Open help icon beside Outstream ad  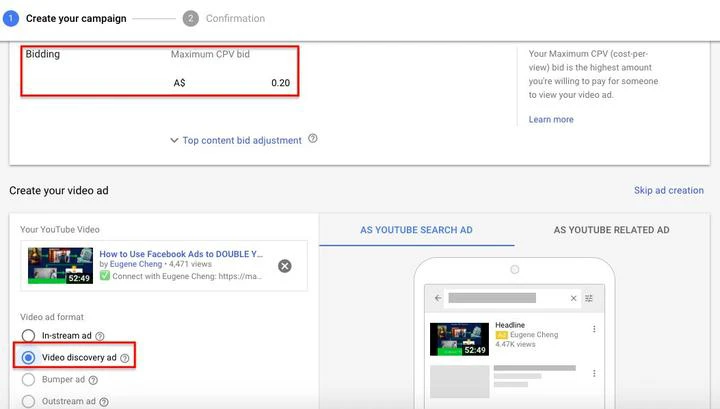point(104,402)
